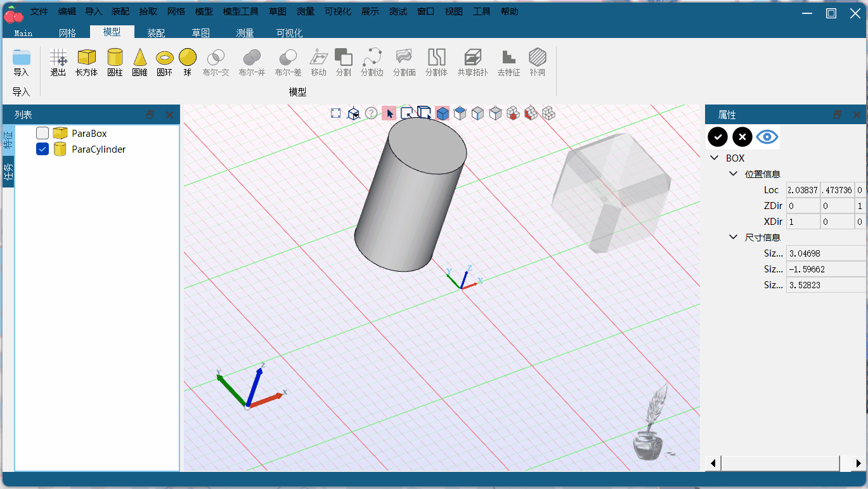Click the 退出 (Exit) grid icon
The image size is (868, 489).
(58, 57)
